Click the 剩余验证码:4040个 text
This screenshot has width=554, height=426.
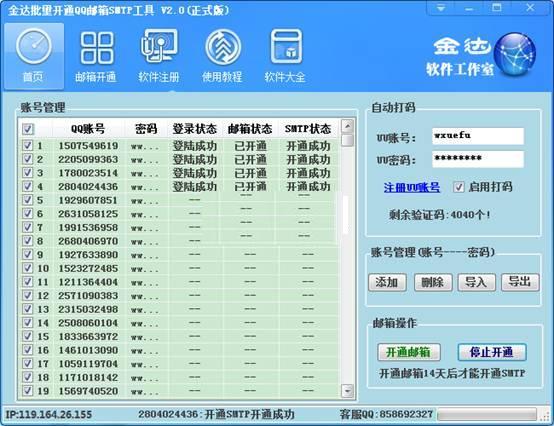pos(440,214)
